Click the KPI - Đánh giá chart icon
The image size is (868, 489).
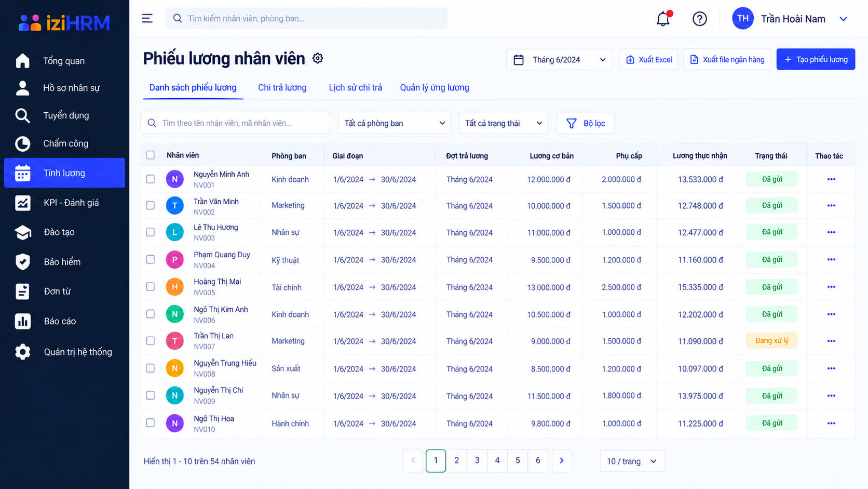pos(23,203)
